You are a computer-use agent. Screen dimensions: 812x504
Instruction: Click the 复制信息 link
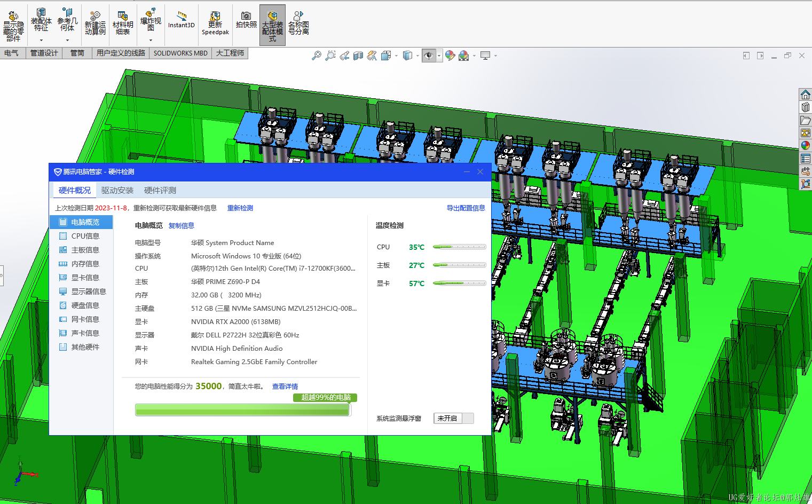pos(182,226)
